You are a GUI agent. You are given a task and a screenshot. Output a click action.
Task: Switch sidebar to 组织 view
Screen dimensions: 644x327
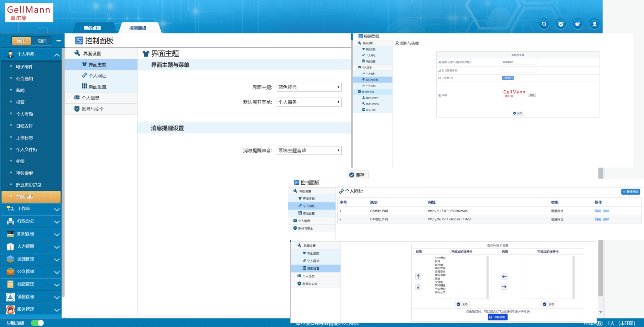(x=42, y=41)
